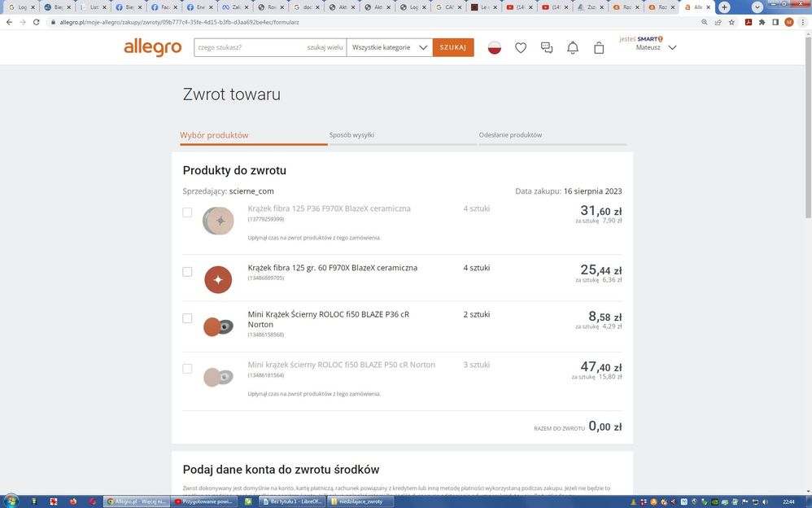812x508 pixels.
Task: Expand the Mateusz account menu chevron
Action: pos(672,48)
